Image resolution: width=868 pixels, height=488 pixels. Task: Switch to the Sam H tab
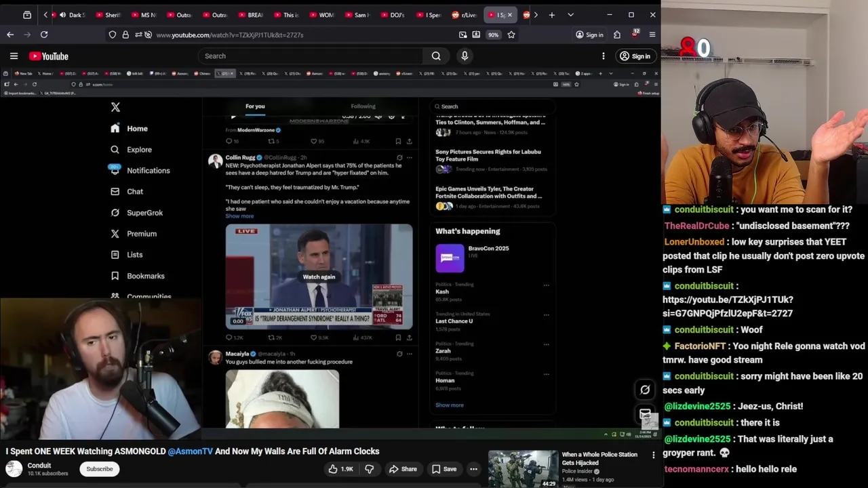(357, 15)
